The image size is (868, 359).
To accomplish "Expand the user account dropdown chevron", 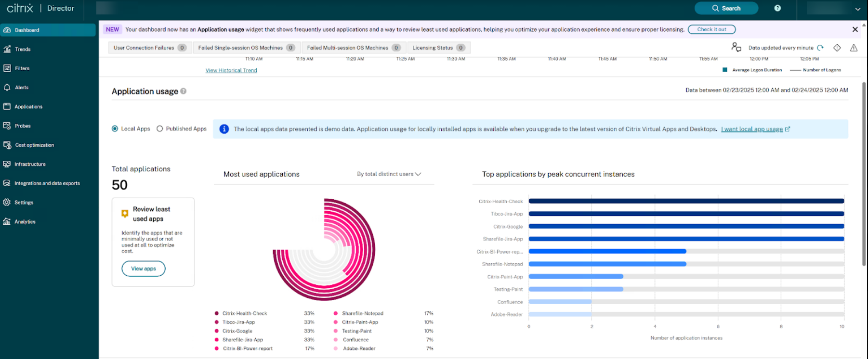I will 857,9.
